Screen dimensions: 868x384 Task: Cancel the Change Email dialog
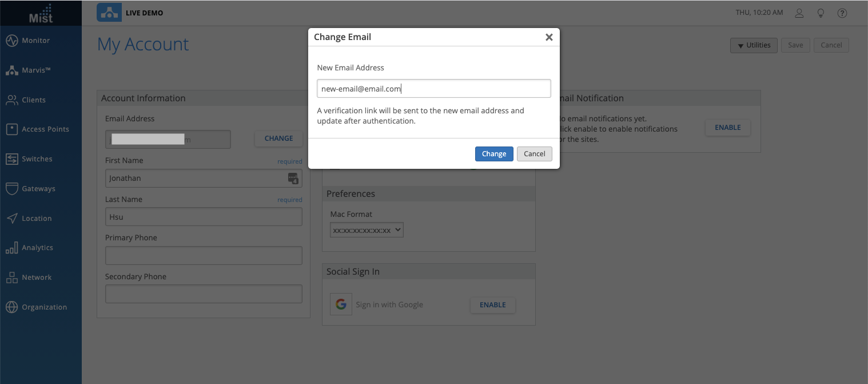point(534,154)
